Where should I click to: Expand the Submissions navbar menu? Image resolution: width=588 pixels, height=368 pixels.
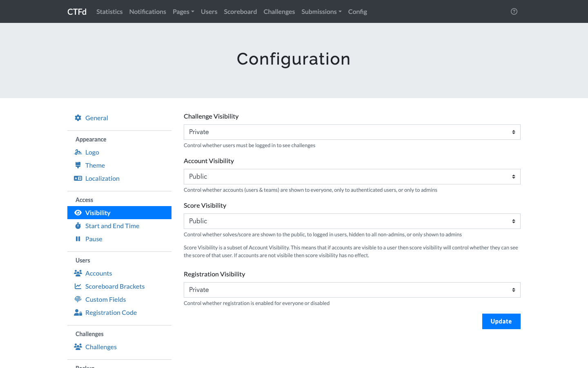pos(321,11)
